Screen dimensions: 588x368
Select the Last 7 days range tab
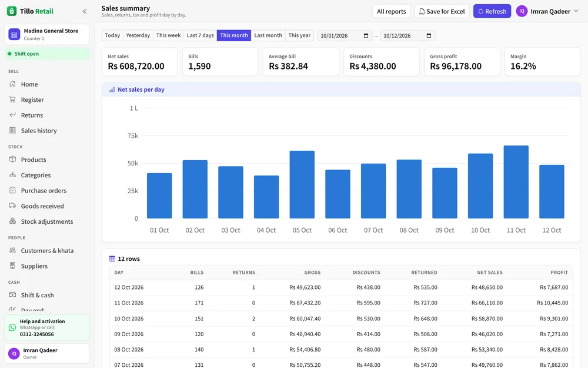[x=201, y=35]
